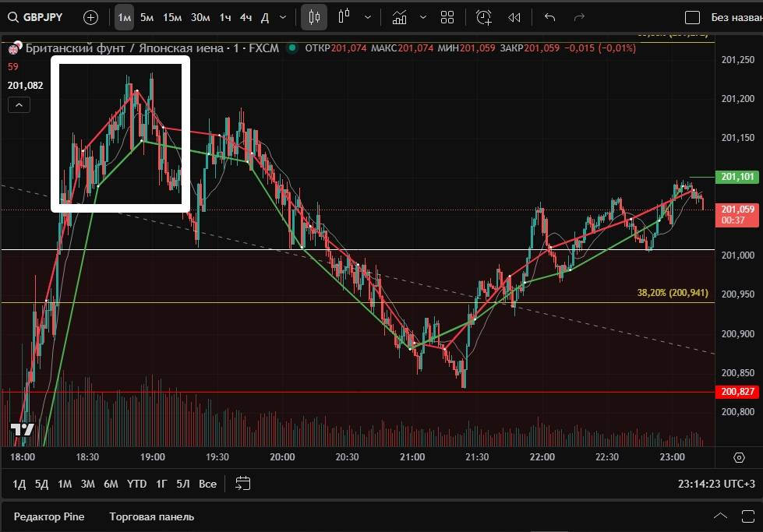Viewport: 763px width, 532px height.
Task: Open the Торговая панель tab
Action: (152, 516)
